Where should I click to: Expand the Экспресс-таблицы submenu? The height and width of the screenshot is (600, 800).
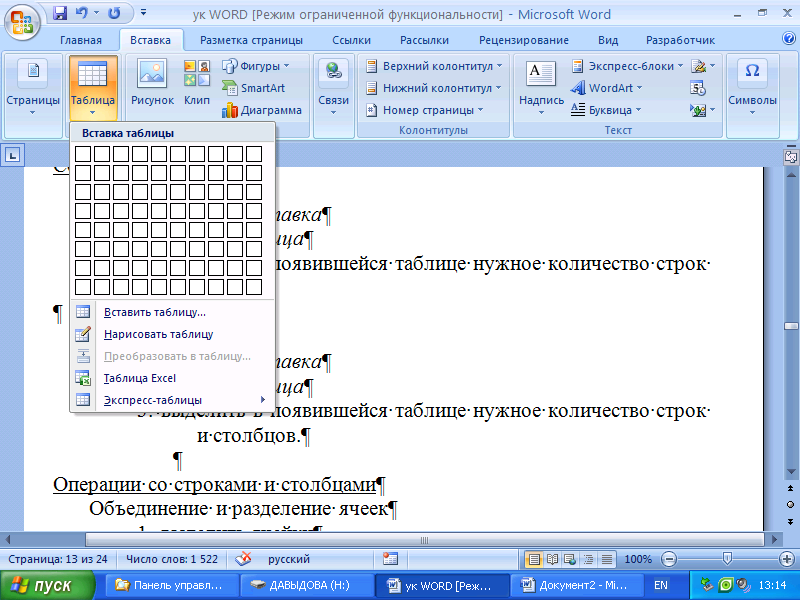click(x=172, y=400)
